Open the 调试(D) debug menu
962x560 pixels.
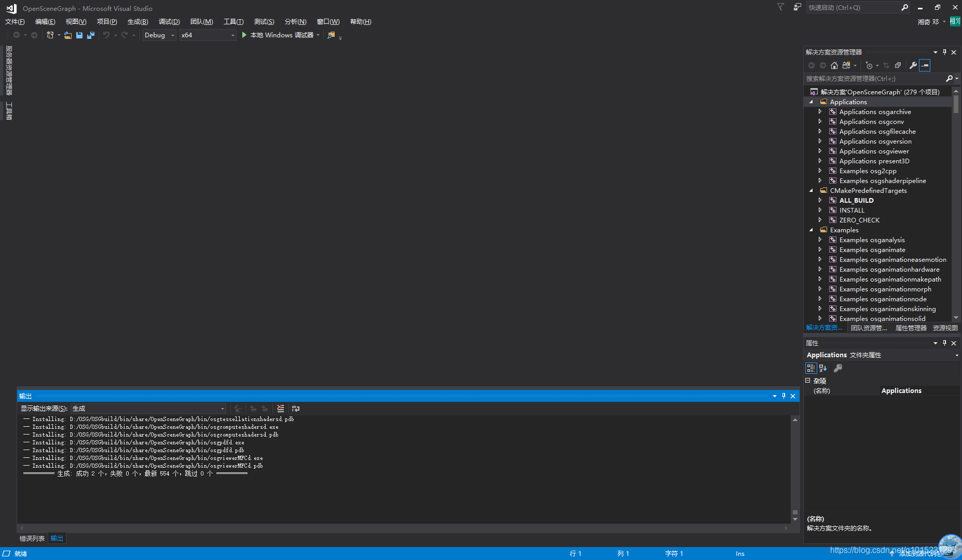point(169,22)
